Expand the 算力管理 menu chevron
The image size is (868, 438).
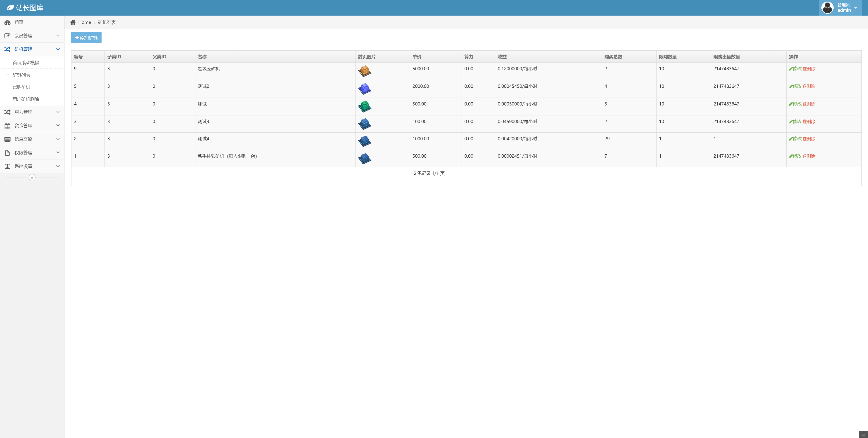(58, 112)
